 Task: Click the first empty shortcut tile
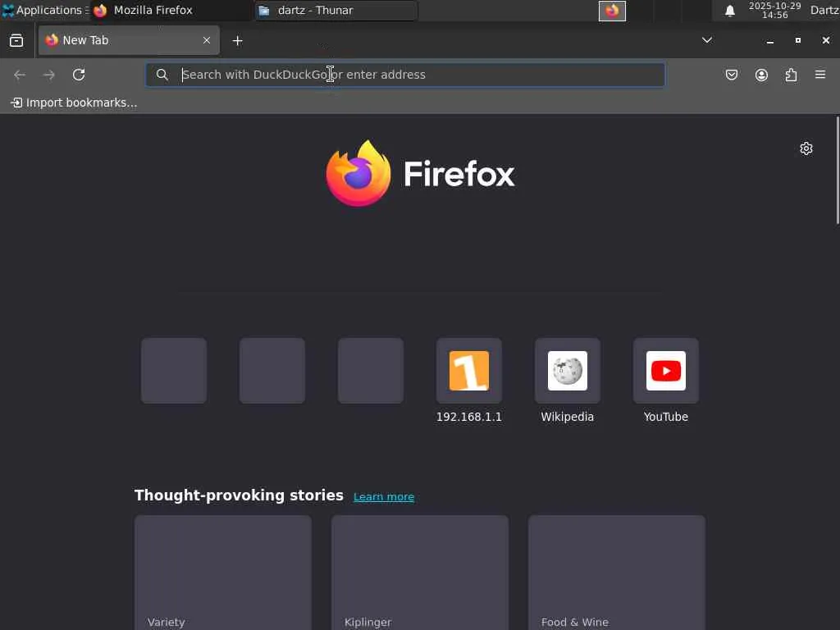pyautogui.click(x=174, y=371)
